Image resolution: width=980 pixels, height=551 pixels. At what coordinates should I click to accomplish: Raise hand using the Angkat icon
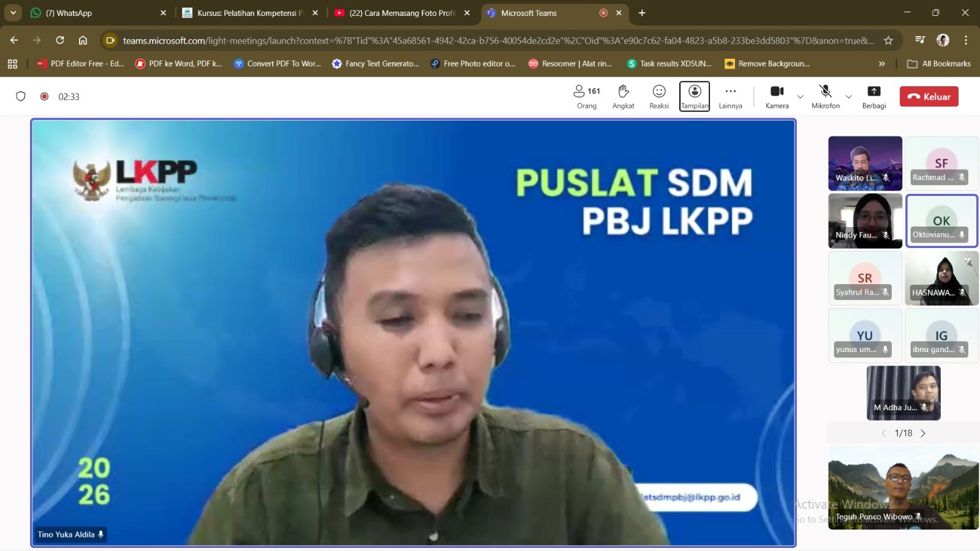point(623,96)
